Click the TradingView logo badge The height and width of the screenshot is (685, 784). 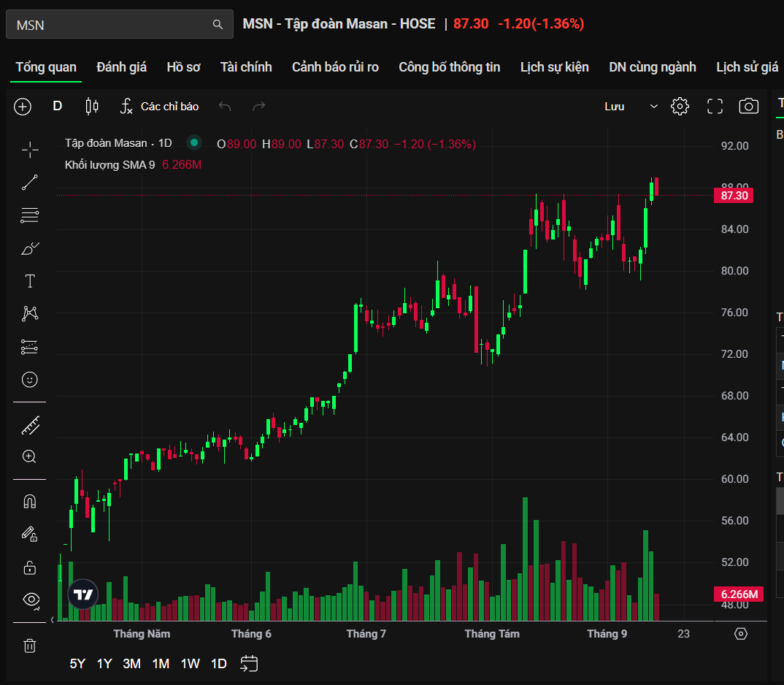tap(83, 594)
